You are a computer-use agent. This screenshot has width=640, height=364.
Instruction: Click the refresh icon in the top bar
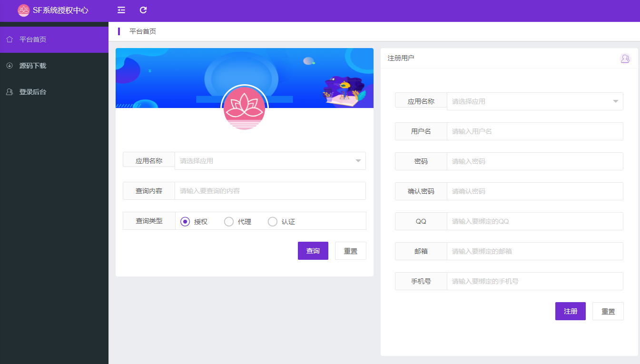143,10
